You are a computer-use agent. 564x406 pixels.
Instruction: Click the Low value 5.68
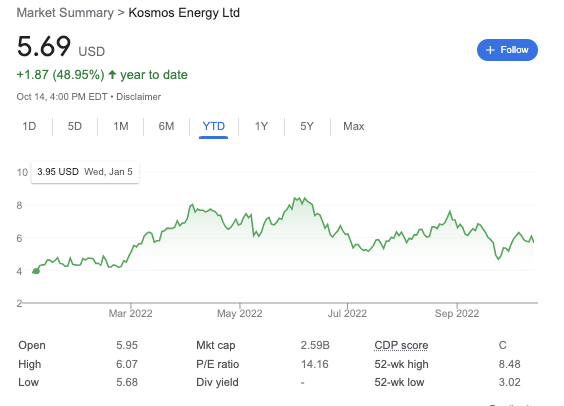pyautogui.click(x=127, y=382)
